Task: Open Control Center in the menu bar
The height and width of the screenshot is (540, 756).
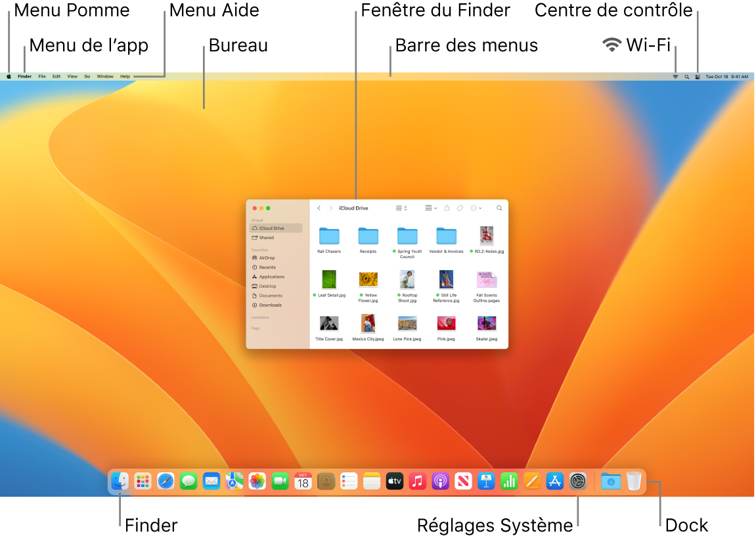Action: pyautogui.click(x=698, y=76)
